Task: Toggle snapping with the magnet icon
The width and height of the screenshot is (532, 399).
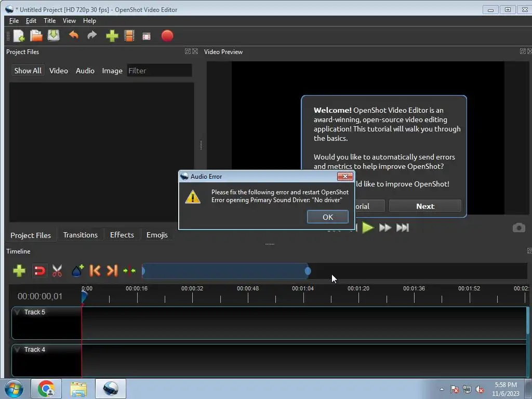Action: pyautogui.click(x=39, y=271)
